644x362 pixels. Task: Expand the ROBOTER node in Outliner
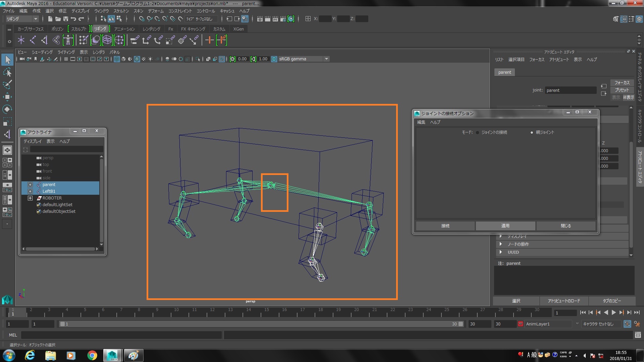click(x=30, y=198)
